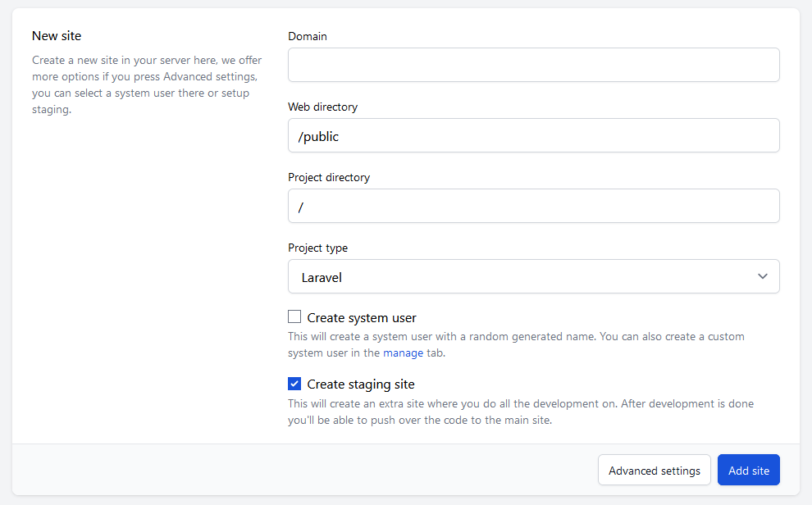Click inside the Project directory text box
Image resolution: width=812 pixels, height=505 pixels.
(533, 206)
